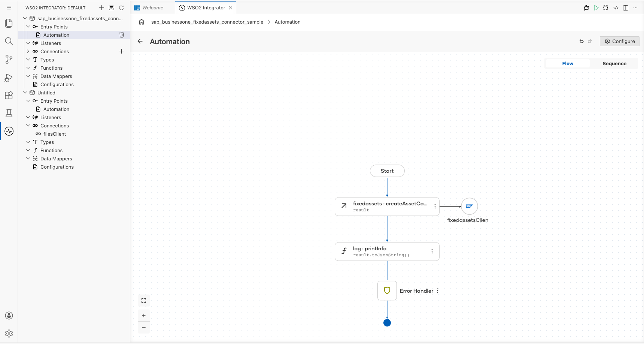The width and height of the screenshot is (644, 344).
Task: Undo the last diagram change
Action: pos(581,41)
